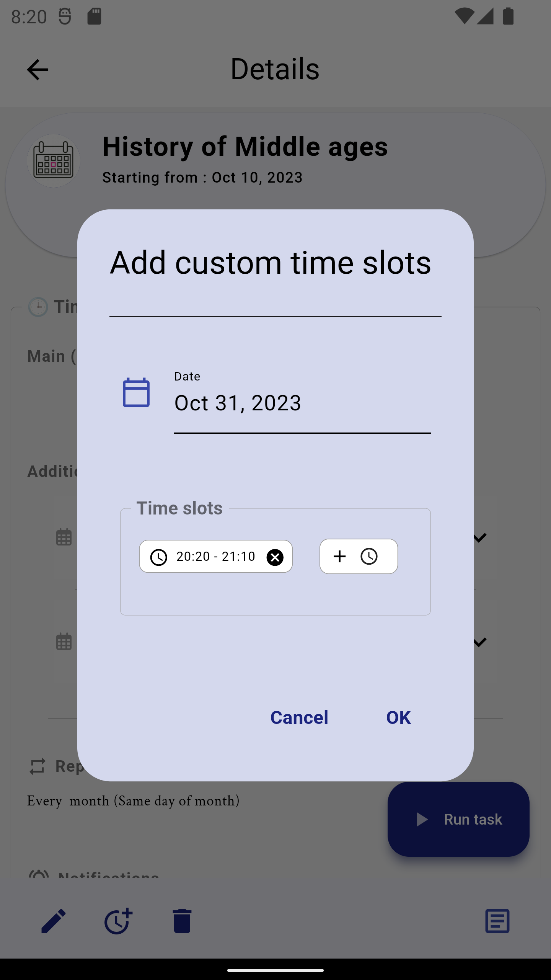Remove the 20:20 - 21:10 time slot
551x980 pixels.
[x=275, y=557]
